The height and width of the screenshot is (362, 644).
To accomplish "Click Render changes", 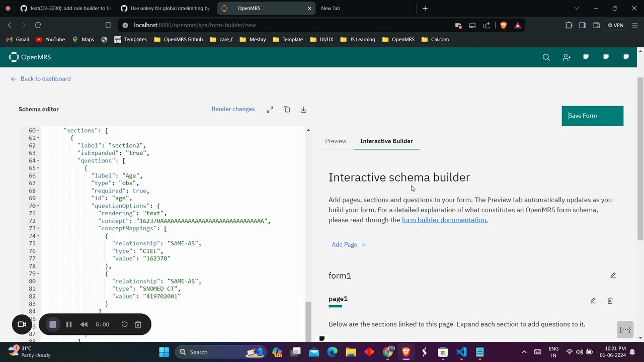I will (233, 109).
